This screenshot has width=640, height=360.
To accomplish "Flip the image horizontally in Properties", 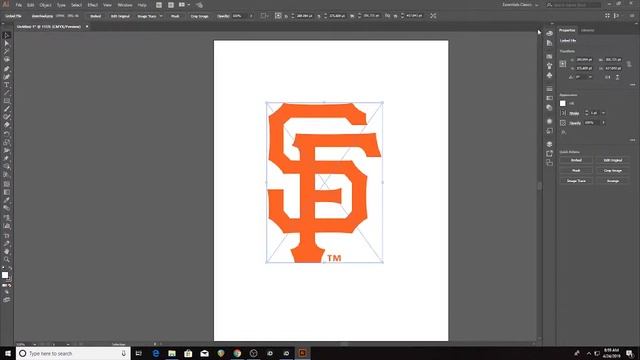I will (x=608, y=77).
